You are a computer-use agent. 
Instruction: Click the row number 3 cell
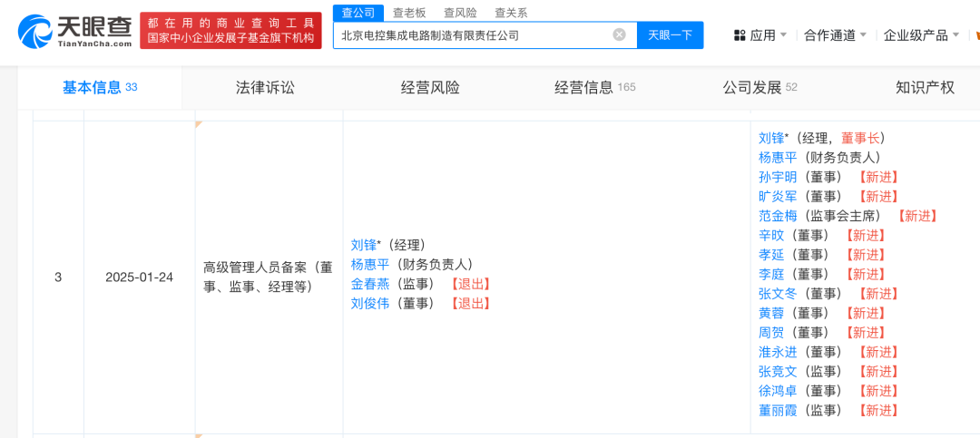point(58,277)
